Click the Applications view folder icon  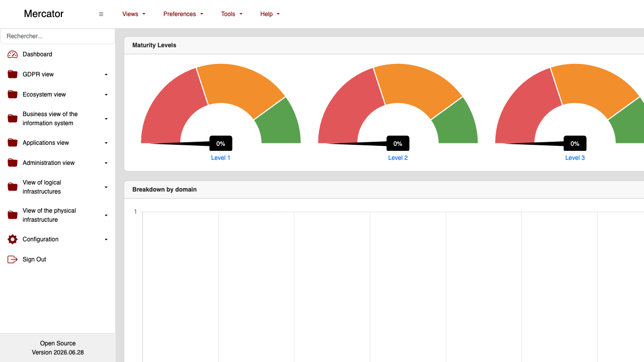pyautogui.click(x=13, y=143)
